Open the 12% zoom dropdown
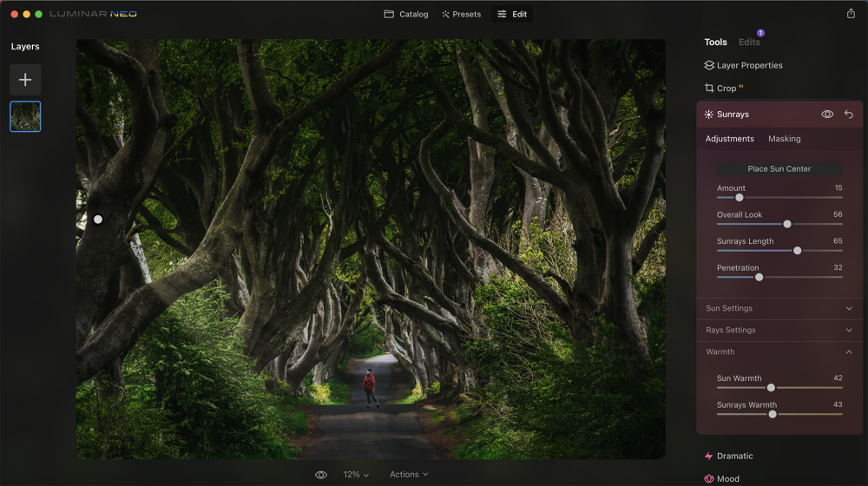 click(356, 475)
